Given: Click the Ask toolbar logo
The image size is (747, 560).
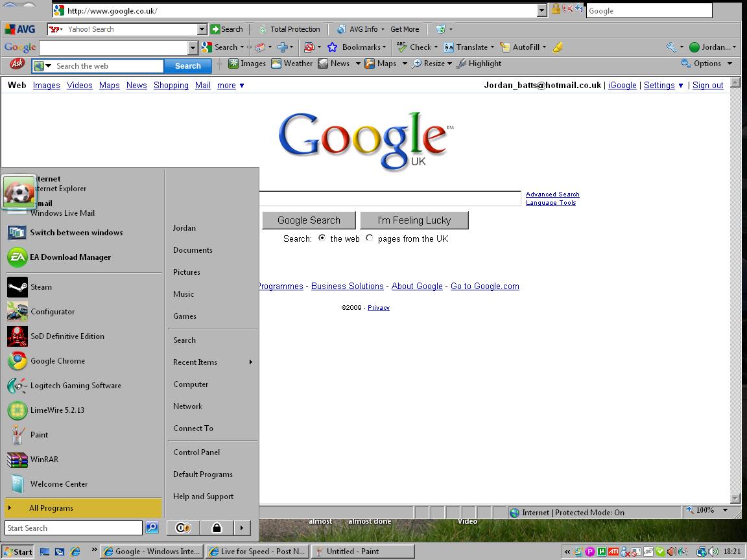Looking at the screenshot, I should [17, 64].
